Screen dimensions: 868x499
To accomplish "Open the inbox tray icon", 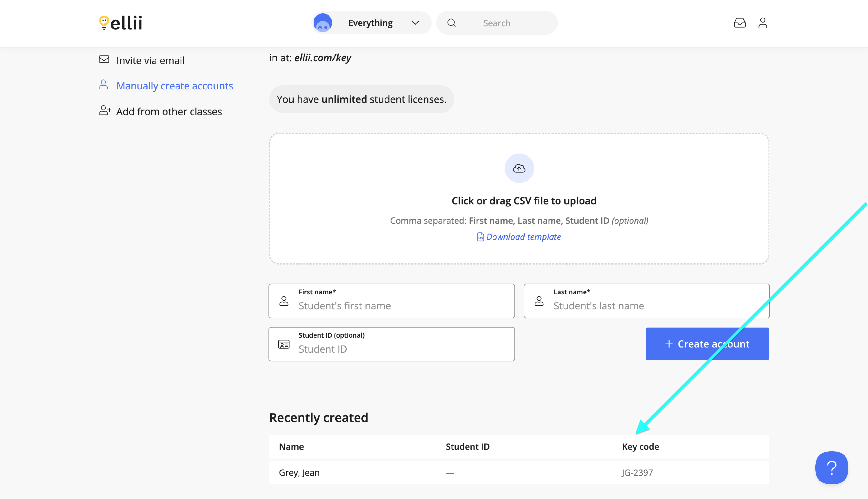I will tap(740, 23).
